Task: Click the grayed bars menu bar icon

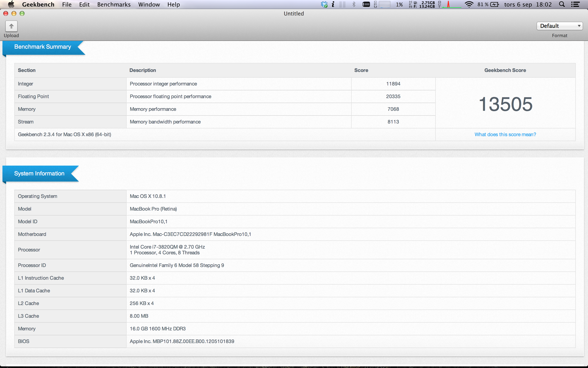Action: click(x=342, y=4)
